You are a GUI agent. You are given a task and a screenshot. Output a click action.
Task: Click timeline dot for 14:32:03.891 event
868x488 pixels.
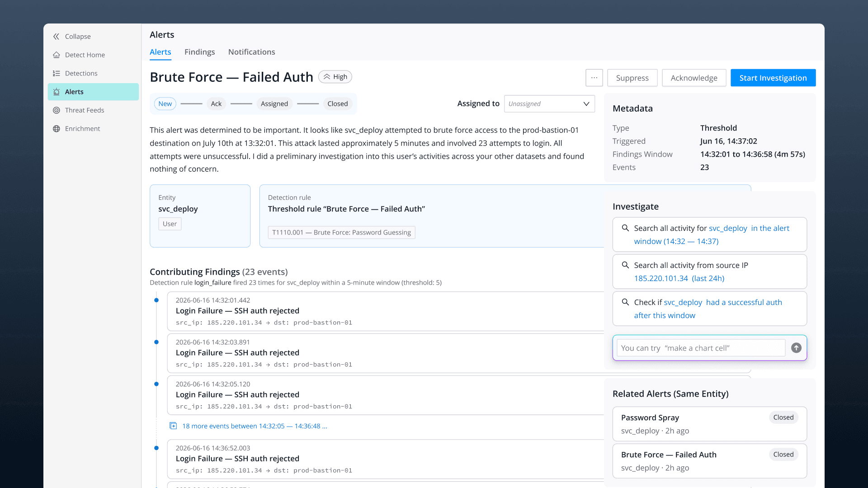point(156,342)
